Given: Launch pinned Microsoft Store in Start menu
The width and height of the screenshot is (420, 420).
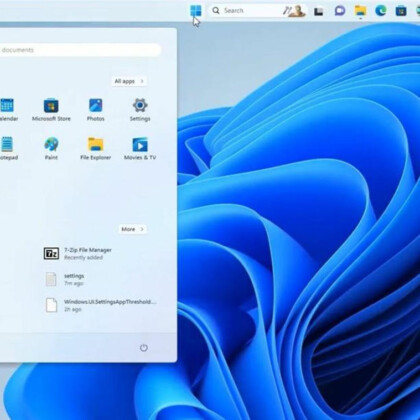Looking at the screenshot, I should 51,110.
